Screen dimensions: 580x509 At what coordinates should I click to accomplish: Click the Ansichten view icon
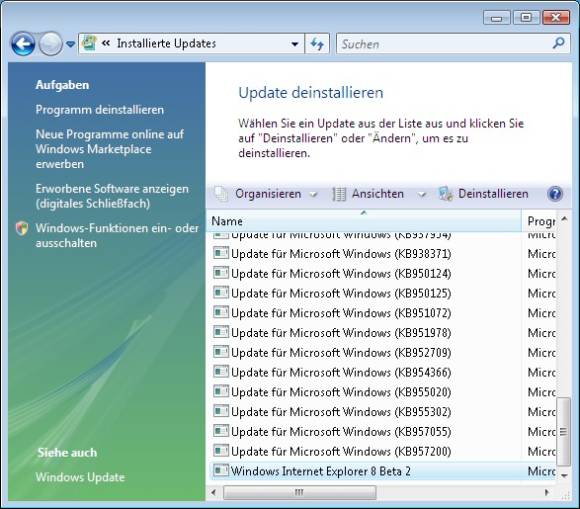pyautogui.click(x=339, y=194)
